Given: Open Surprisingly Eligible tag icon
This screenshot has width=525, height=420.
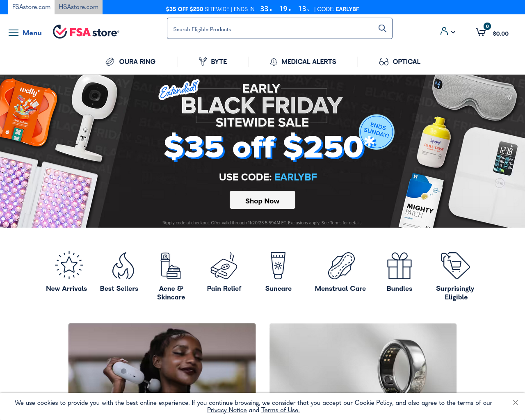Looking at the screenshot, I should [455, 265].
